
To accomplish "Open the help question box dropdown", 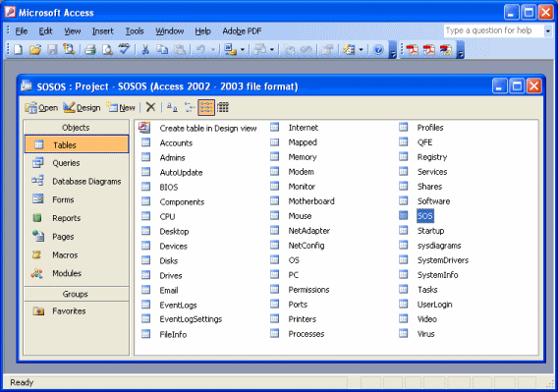I will click(x=547, y=31).
